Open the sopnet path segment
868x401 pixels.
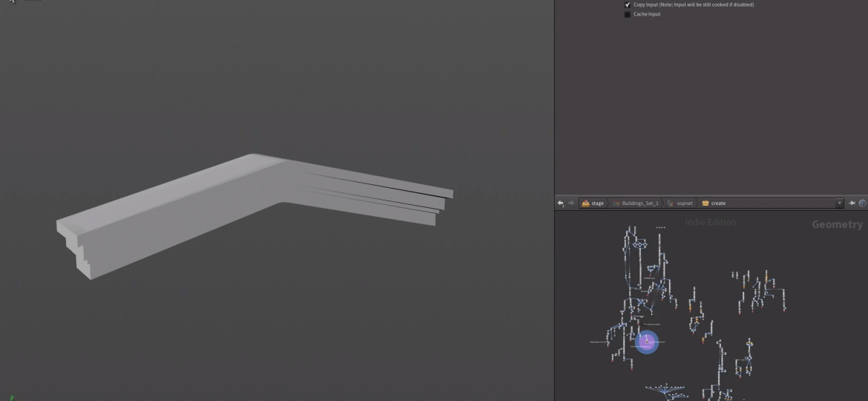click(x=683, y=203)
